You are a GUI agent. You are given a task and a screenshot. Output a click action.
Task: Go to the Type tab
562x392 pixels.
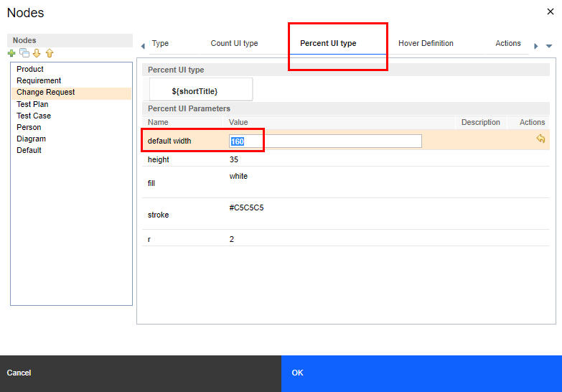(161, 44)
